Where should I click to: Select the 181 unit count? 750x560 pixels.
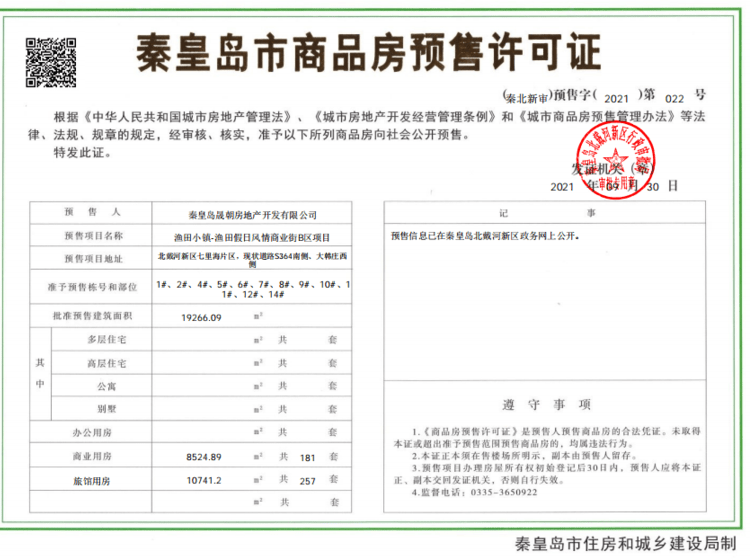pyautogui.click(x=308, y=456)
